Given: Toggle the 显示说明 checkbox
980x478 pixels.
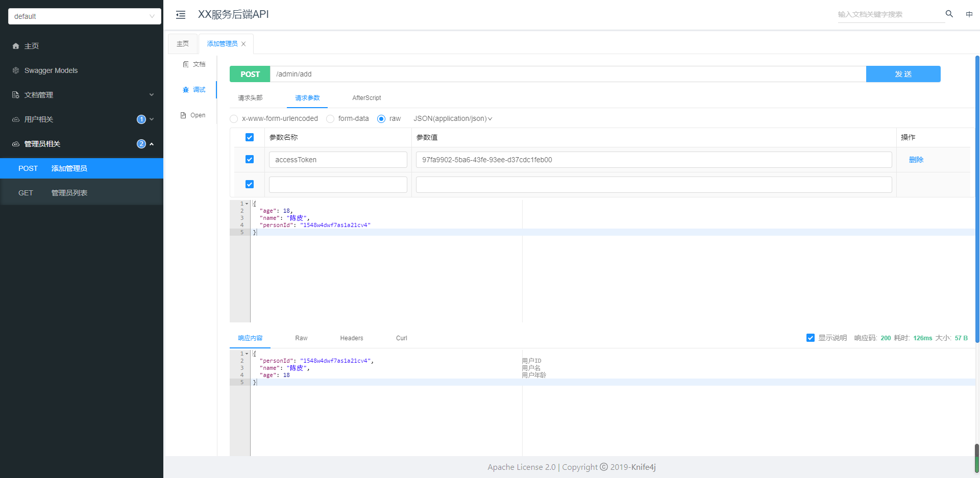Looking at the screenshot, I should pos(811,338).
